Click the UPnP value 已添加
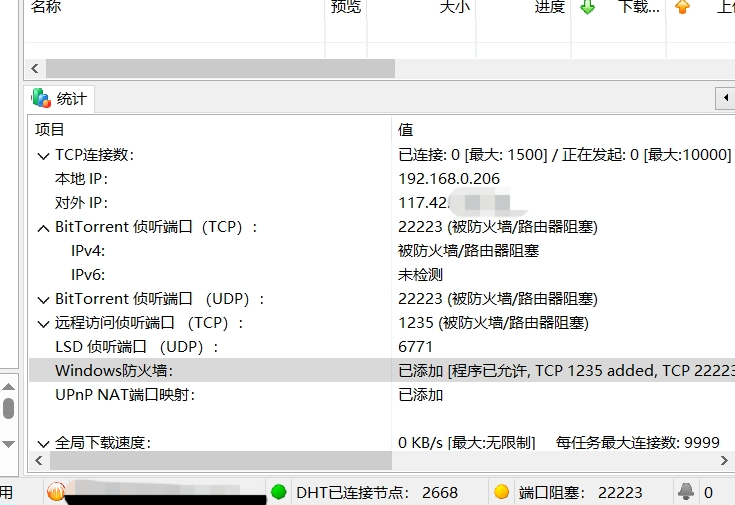This screenshot has height=505, width=735. point(420,395)
